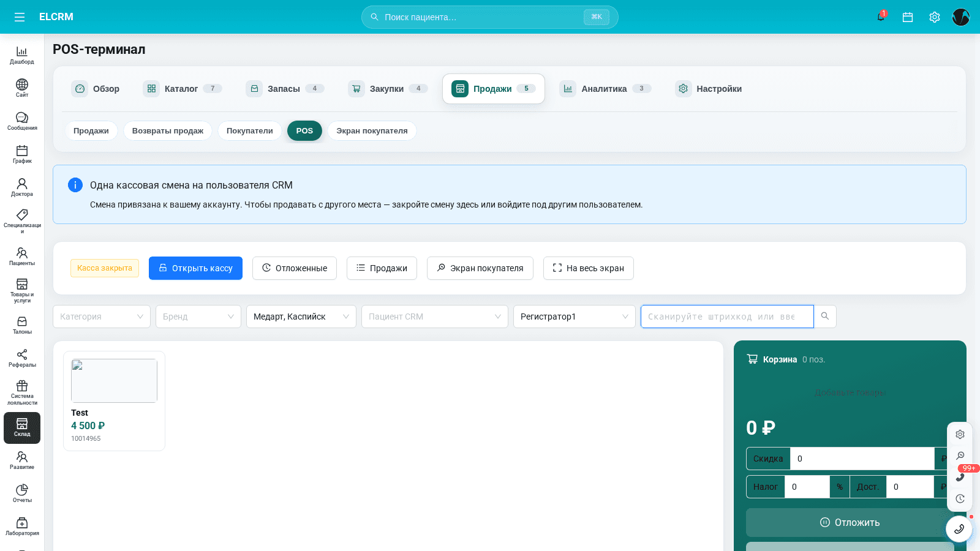Open the Пациент CRM dropdown

click(435, 317)
